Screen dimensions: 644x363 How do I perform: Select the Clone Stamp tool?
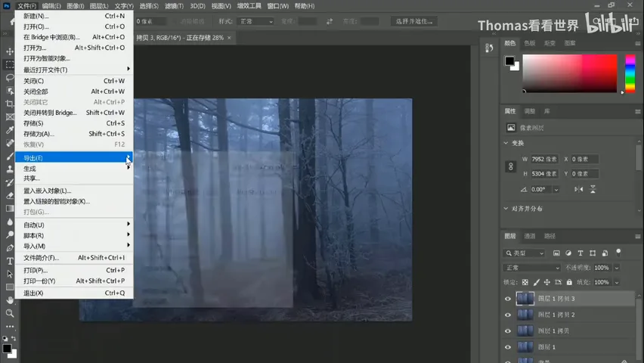click(9, 169)
